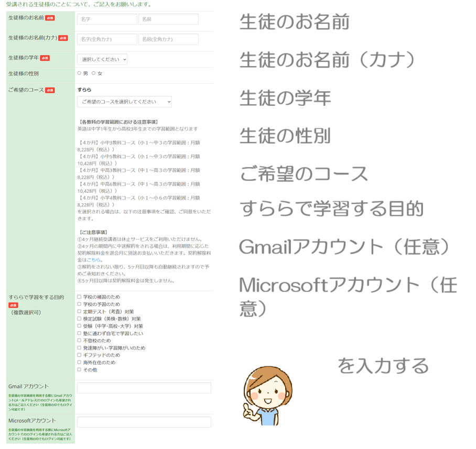Check the その他 purpose checkbox
This screenshot has width=476, height=449.
click(x=80, y=370)
